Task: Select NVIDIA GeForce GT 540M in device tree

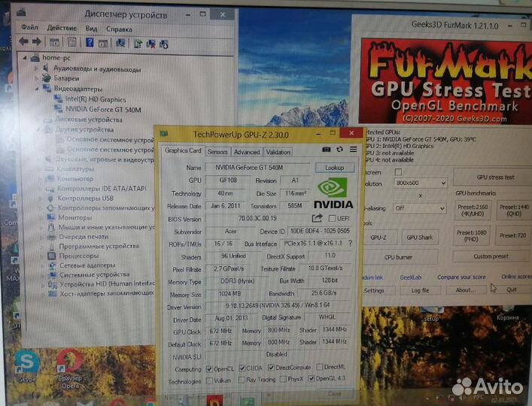Action: tap(100, 108)
